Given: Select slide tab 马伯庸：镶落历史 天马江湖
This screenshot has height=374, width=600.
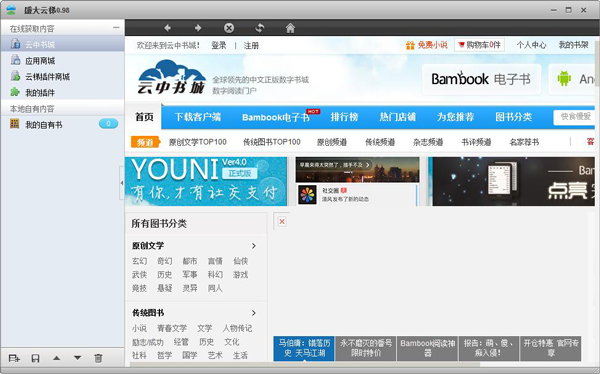Looking at the screenshot, I should [304, 348].
